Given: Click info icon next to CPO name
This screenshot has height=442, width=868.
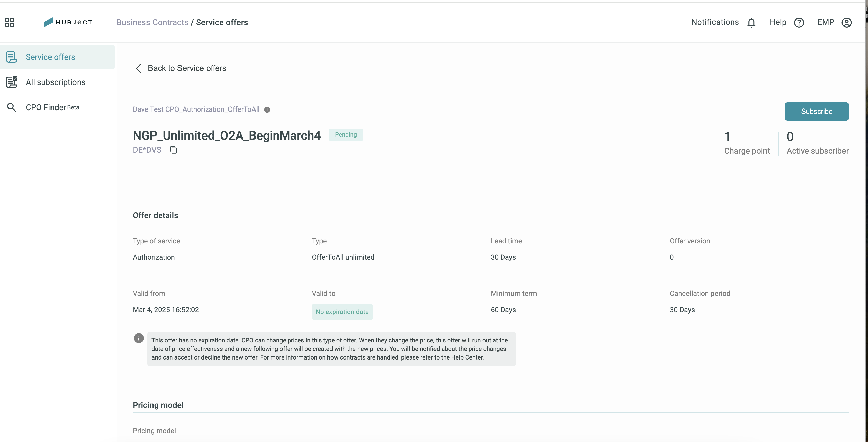Looking at the screenshot, I should pyautogui.click(x=267, y=110).
